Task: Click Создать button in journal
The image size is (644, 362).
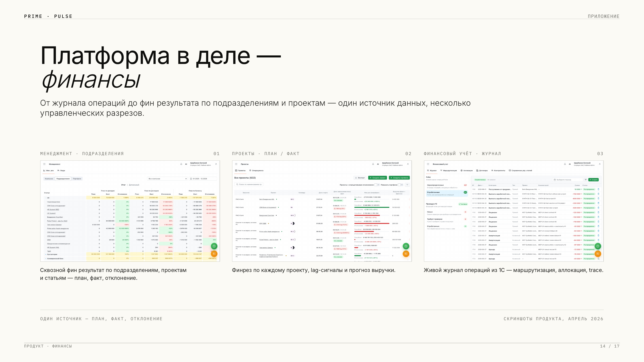Action: [x=593, y=180]
